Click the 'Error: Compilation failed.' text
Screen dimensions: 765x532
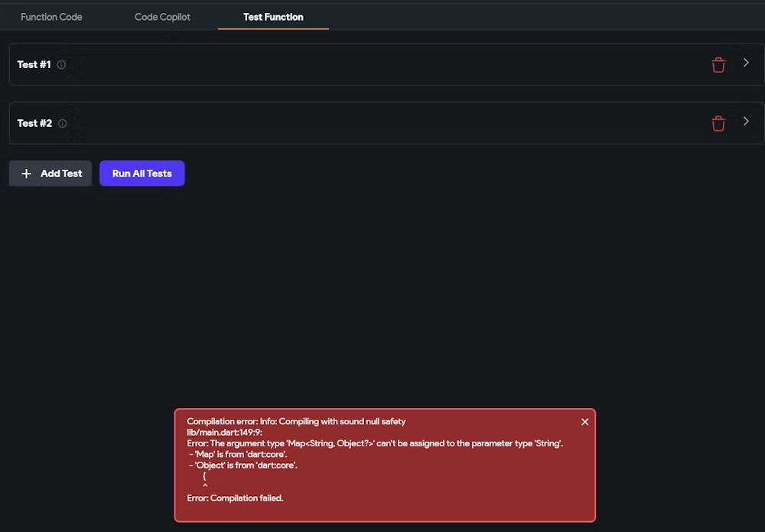coord(235,498)
